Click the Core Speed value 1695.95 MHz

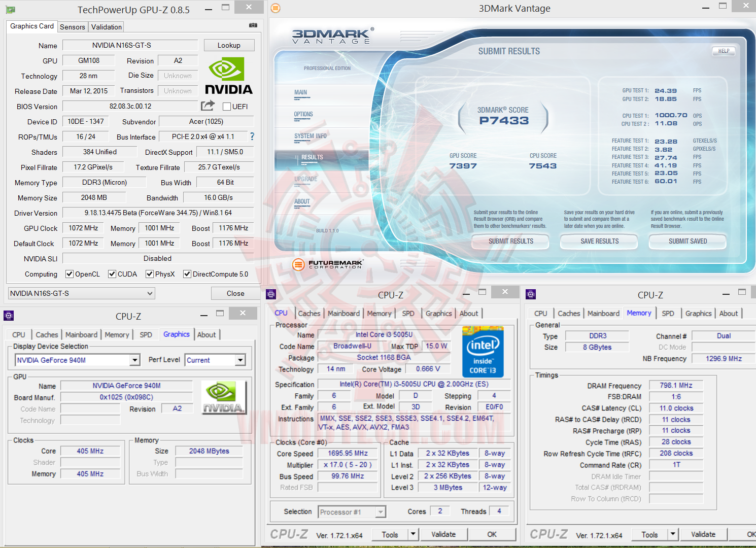348,453
